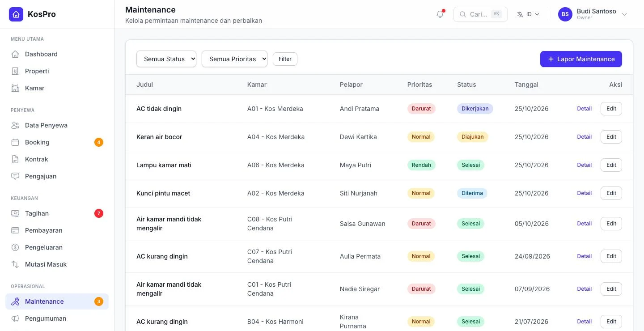Click the Kontrak document icon
The width and height of the screenshot is (644, 331).
pos(15,159)
